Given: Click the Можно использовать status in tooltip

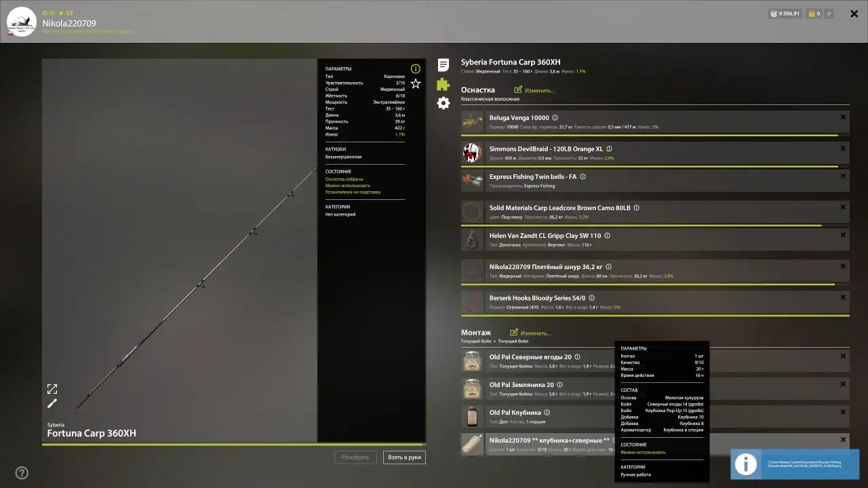Looking at the screenshot, I should point(643,452).
